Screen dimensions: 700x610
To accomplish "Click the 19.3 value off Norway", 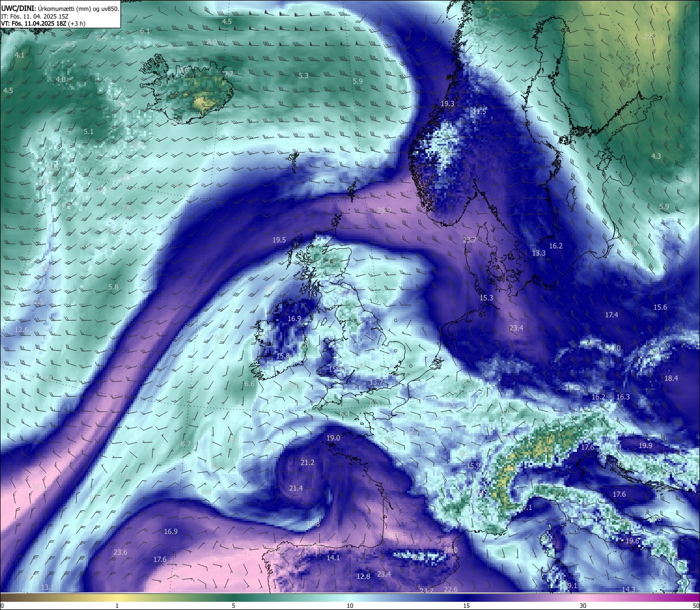I will (447, 103).
